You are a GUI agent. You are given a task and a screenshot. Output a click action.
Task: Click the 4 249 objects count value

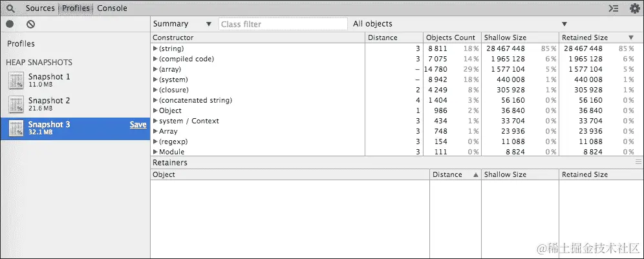(437, 90)
